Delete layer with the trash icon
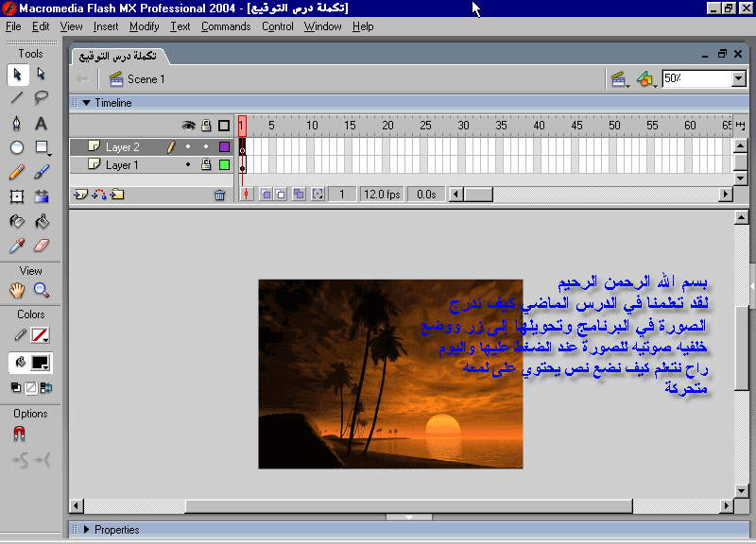This screenshot has width=756, height=544. (220, 195)
